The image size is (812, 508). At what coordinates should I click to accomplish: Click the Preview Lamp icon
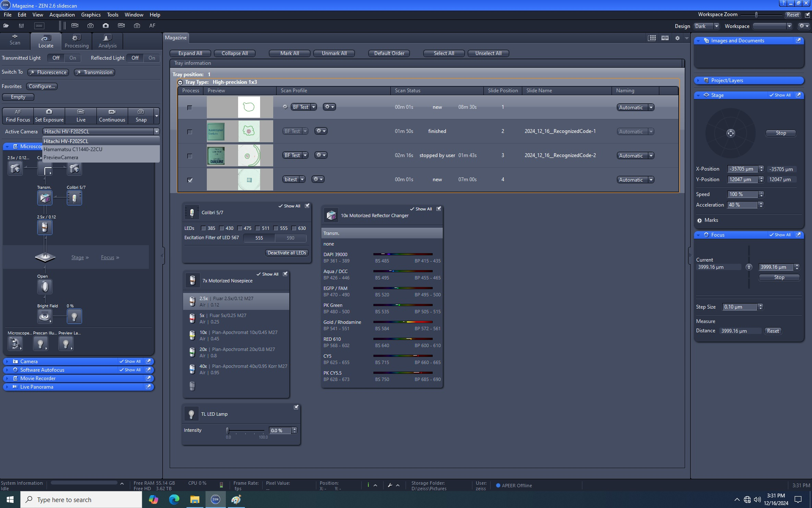pos(66,343)
